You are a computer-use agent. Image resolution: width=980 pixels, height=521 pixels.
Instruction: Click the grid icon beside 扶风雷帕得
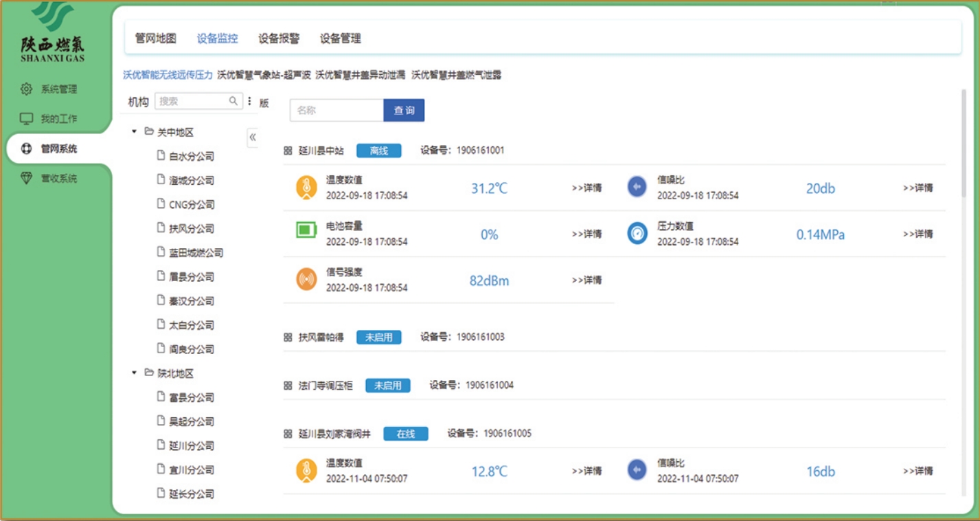pyautogui.click(x=288, y=337)
